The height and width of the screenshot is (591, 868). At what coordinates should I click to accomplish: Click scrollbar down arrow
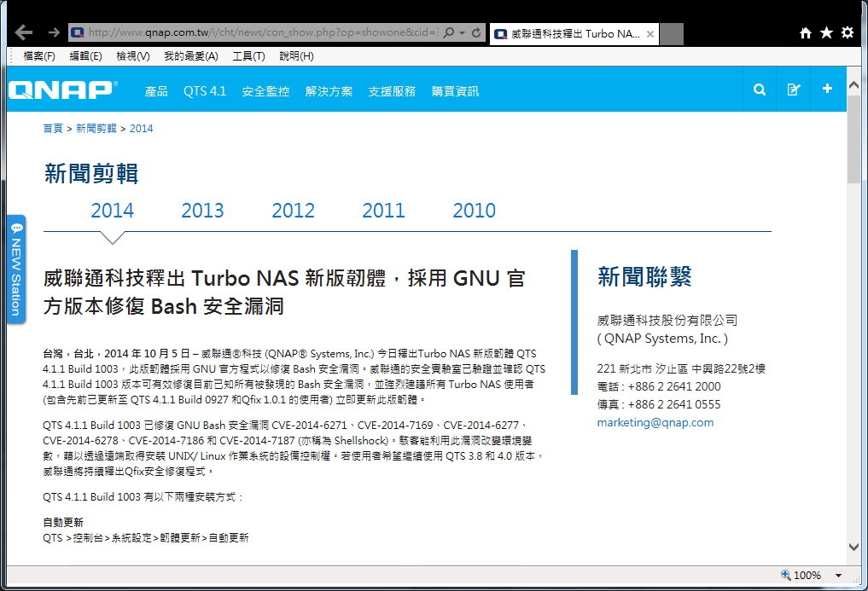pyautogui.click(x=853, y=547)
